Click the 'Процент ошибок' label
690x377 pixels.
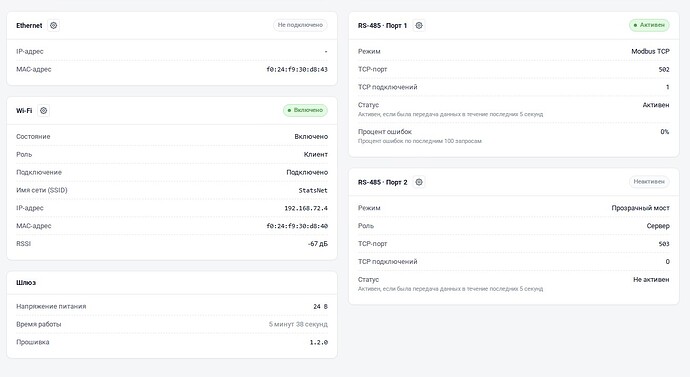[x=385, y=132]
